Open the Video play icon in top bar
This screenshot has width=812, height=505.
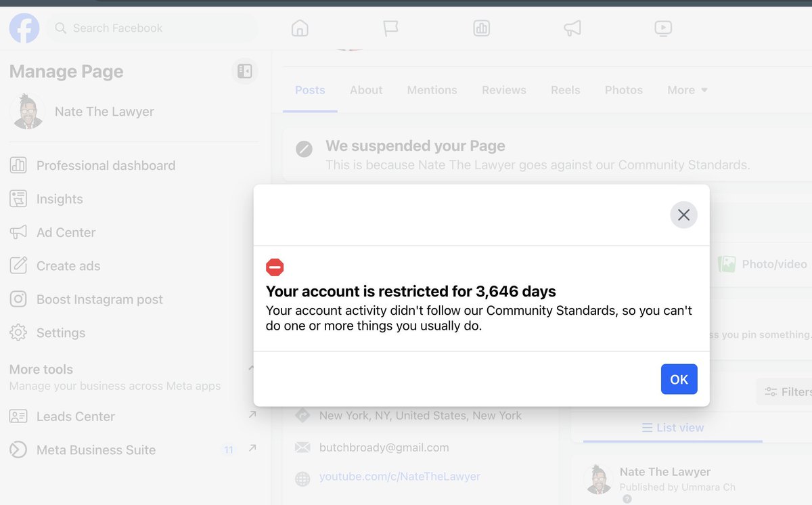(663, 28)
